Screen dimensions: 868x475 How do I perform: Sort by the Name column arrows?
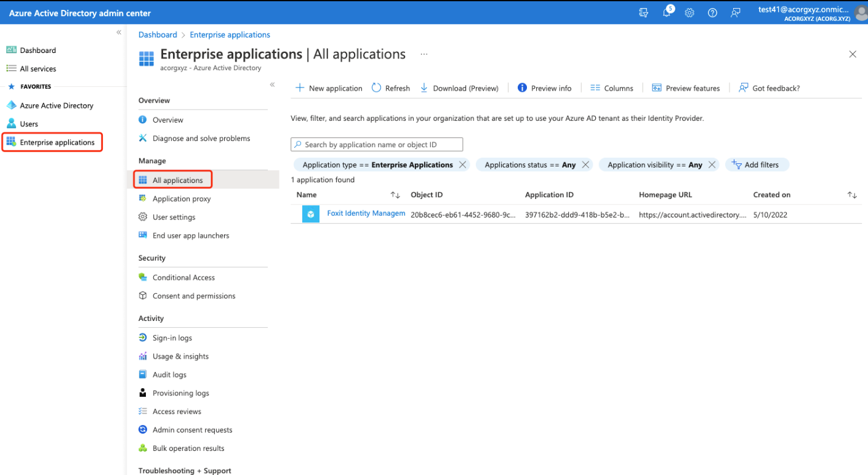(395, 195)
